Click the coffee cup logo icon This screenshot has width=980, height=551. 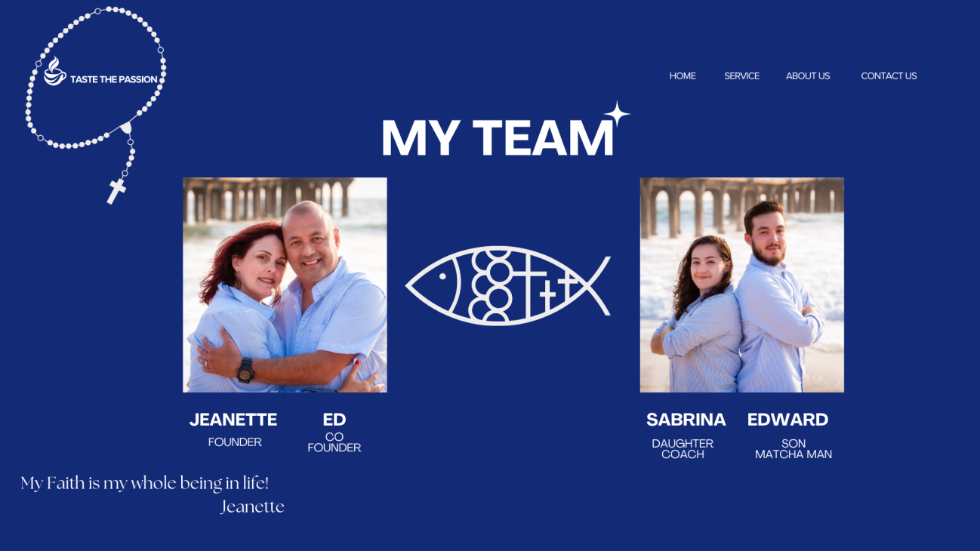[x=55, y=72]
